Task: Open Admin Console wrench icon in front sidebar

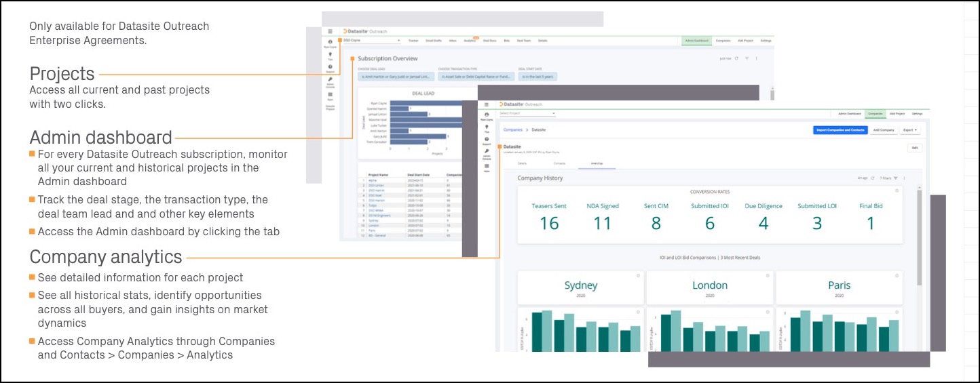Action: coord(487,152)
